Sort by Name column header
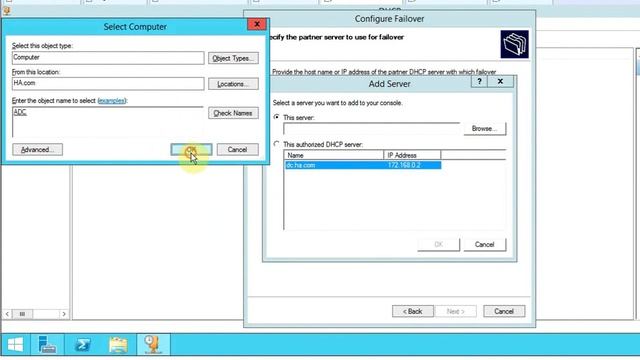The image size is (640, 360). coord(333,155)
